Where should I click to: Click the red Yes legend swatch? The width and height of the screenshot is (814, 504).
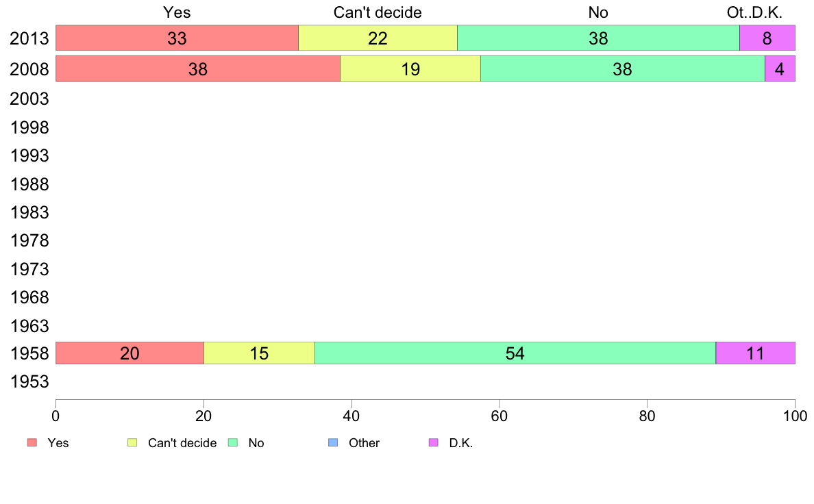click(x=32, y=443)
